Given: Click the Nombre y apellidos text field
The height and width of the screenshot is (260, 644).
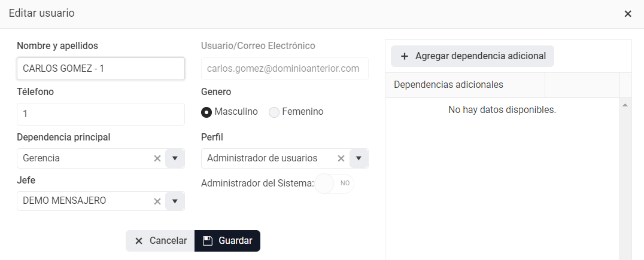Looking at the screenshot, I should click(x=101, y=69).
